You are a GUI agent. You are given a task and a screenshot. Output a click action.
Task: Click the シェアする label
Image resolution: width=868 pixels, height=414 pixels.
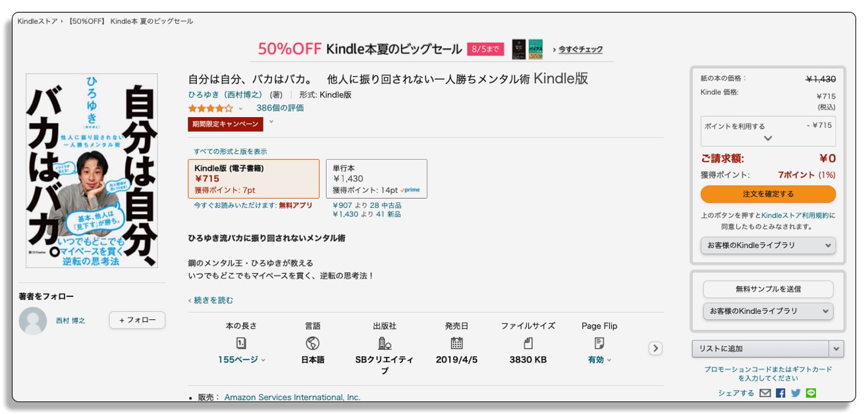[736, 393]
